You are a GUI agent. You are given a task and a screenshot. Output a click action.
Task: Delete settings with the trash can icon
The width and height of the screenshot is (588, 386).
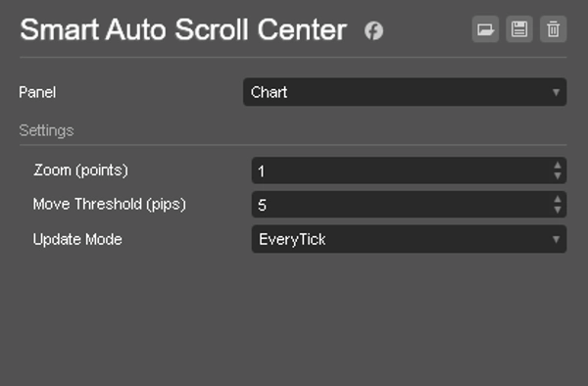(x=553, y=29)
